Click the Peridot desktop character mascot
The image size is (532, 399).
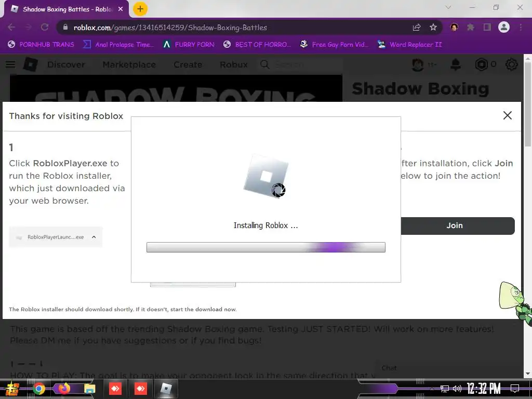pyautogui.click(x=516, y=303)
